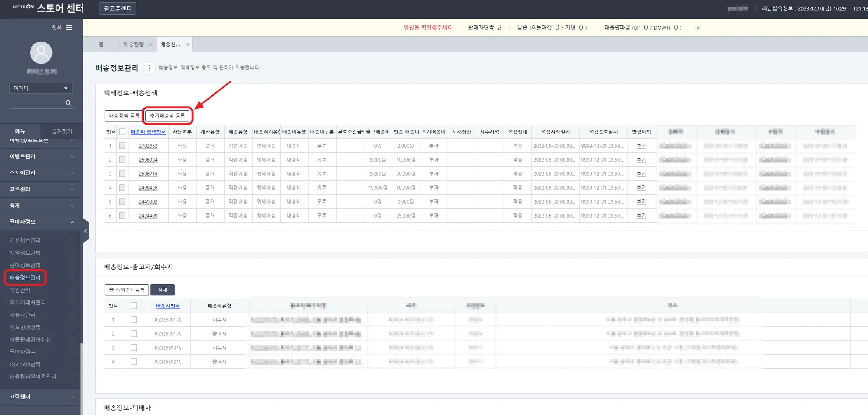Click the user profile avatar
The image size is (868, 415).
point(41,53)
